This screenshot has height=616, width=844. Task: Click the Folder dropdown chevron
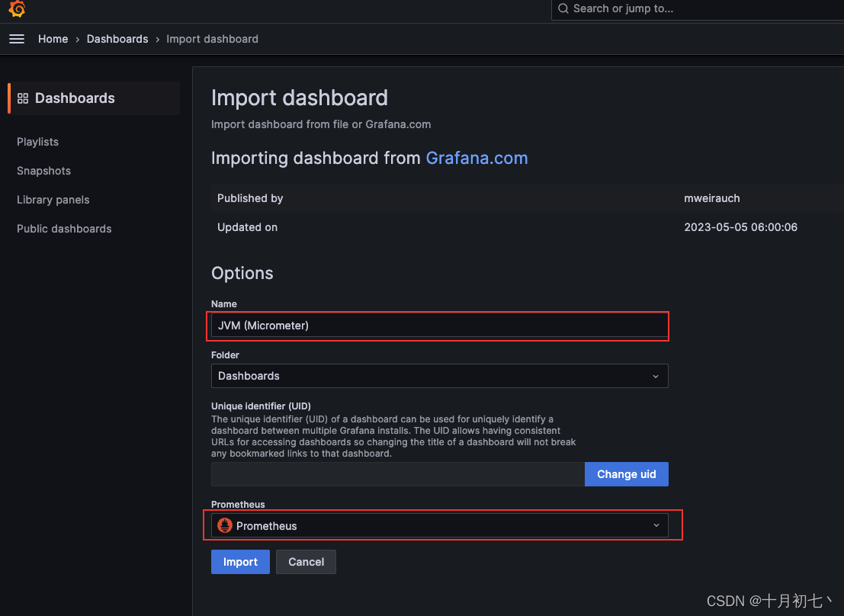pyautogui.click(x=656, y=377)
